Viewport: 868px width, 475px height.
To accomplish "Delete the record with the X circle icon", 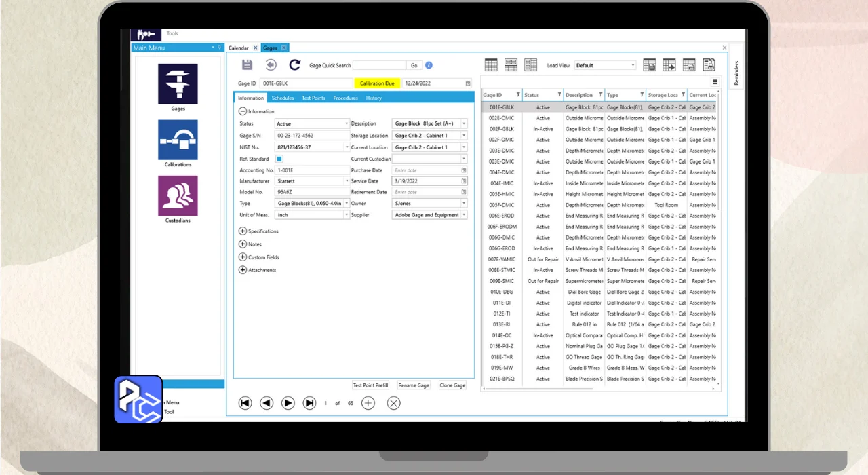I will tap(393, 403).
